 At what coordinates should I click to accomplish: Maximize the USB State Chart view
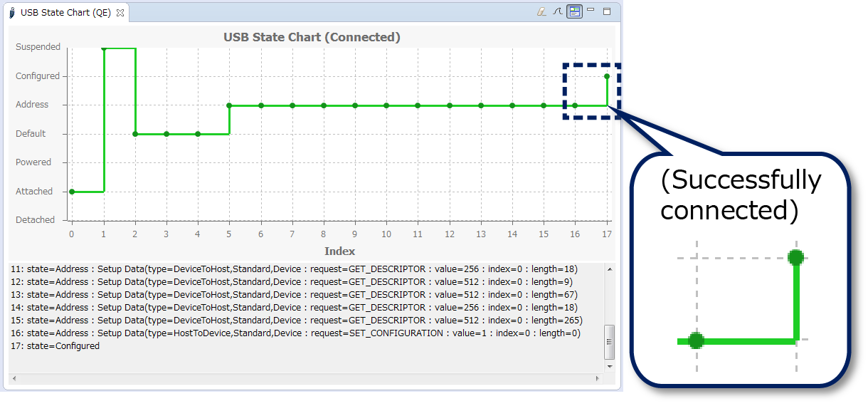[x=607, y=11]
